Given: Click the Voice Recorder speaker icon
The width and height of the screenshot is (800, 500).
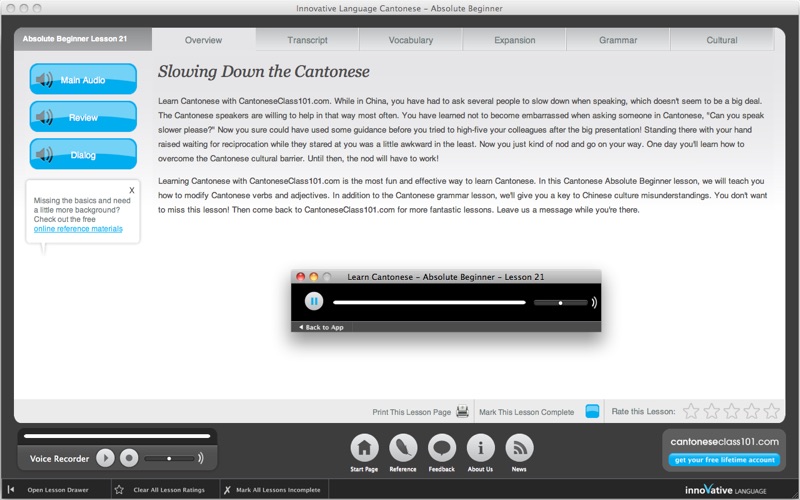Looking at the screenshot, I should pyautogui.click(x=201, y=458).
